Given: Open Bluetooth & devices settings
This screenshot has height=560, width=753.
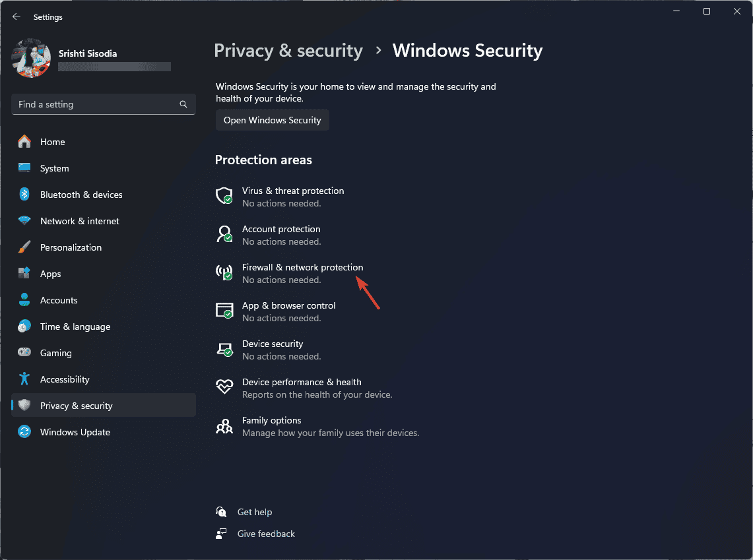Looking at the screenshot, I should pos(103,195).
